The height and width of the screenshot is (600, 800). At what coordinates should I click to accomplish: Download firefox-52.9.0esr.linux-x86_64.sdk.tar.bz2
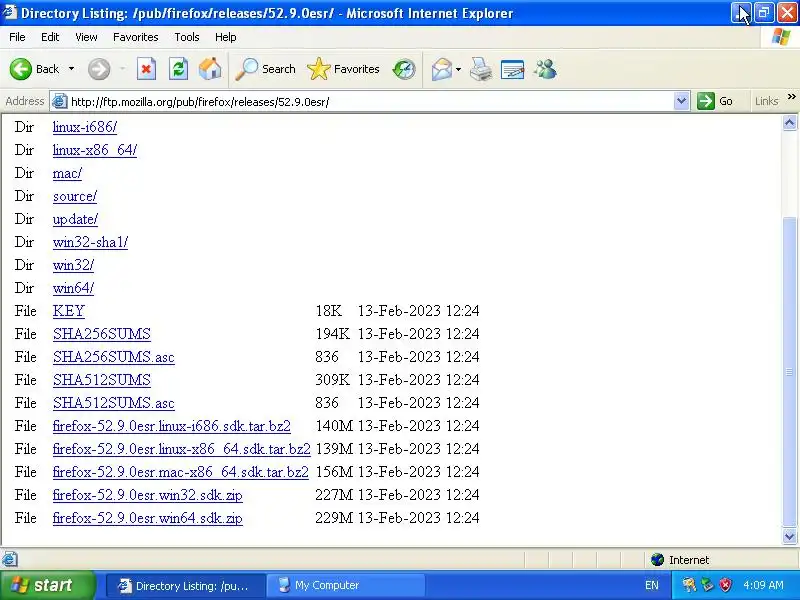pyautogui.click(x=182, y=448)
